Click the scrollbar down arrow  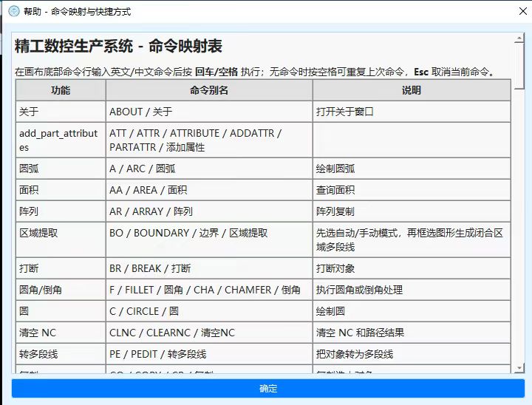[519, 368]
